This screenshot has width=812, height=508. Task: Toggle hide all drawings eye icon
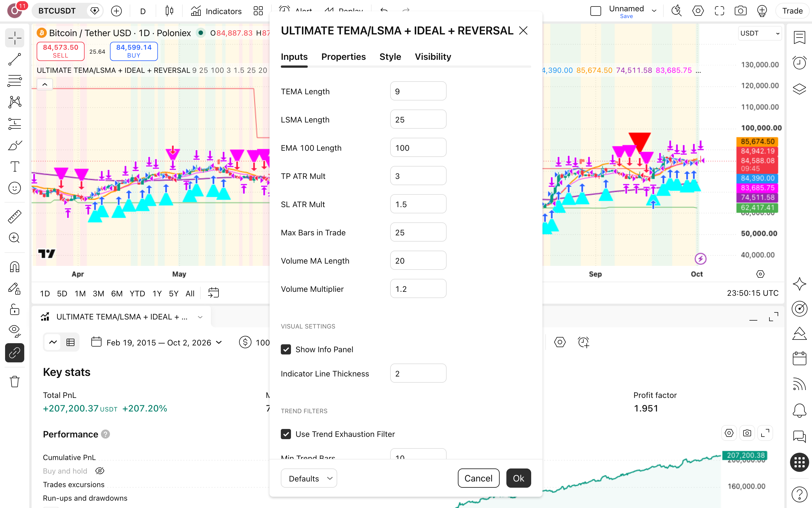14,331
